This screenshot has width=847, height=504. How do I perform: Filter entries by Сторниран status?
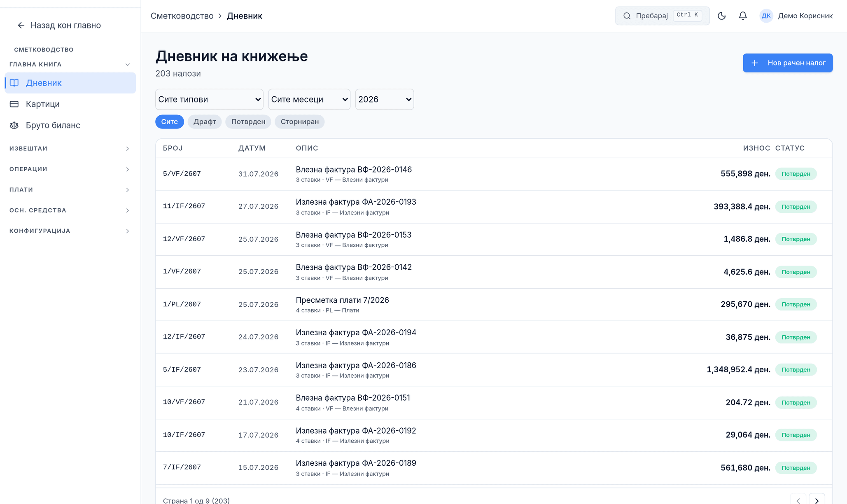pyautogui.click(x=300, y=122)
